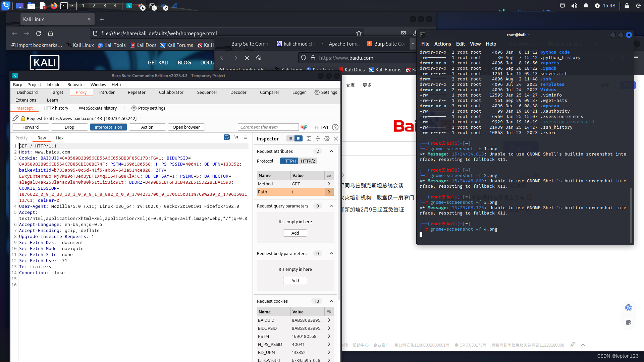Turn off Intercept is on

108,127
